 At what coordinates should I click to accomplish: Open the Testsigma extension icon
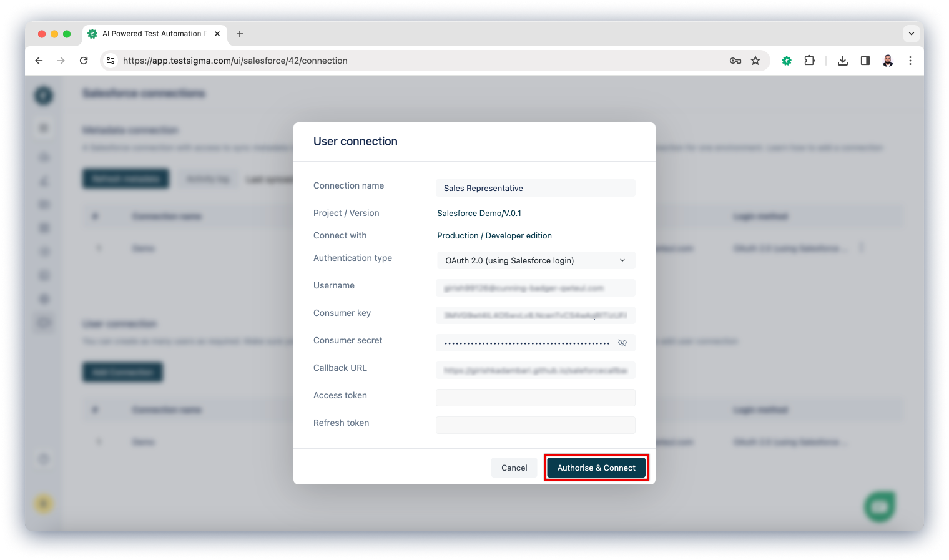click(x=787, y=61)
